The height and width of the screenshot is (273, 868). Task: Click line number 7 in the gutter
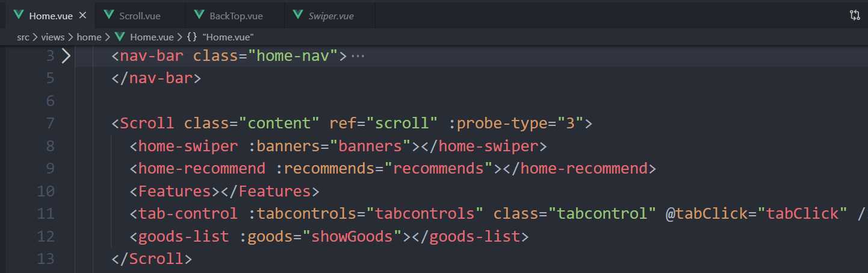(49, 124)
